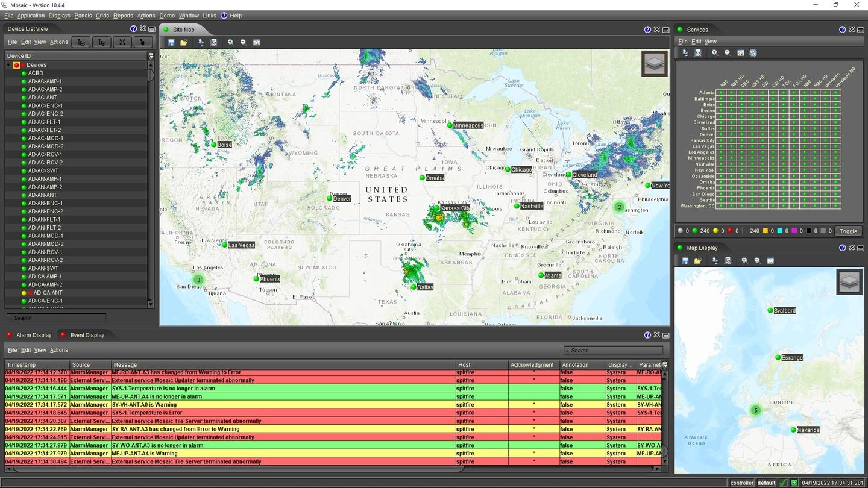Click the cyan alarm count swatch

779,230
